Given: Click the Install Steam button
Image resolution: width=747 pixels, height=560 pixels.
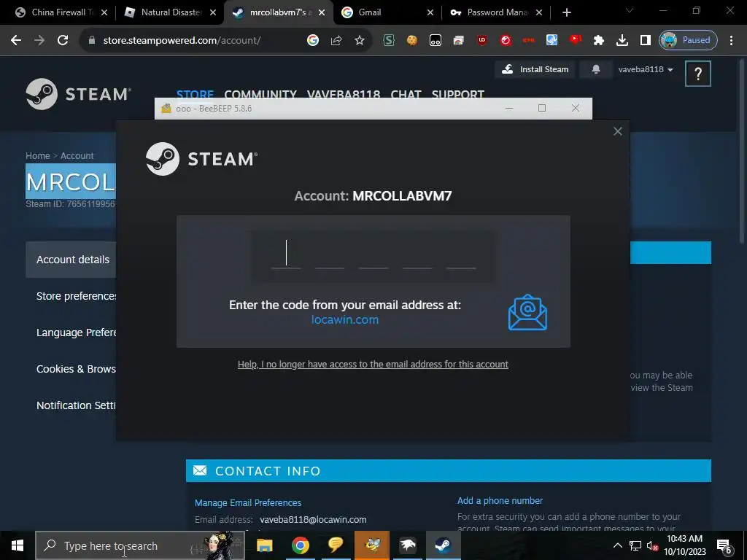Looking at the screenshot, I should 535,69.
